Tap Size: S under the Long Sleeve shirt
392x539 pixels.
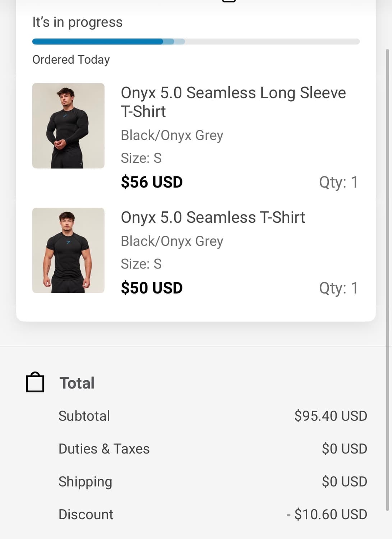[141, 158]
